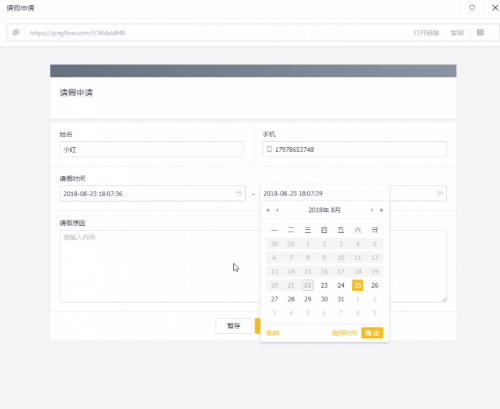Click the calendar icon in end time field
The image size is (500, 409).
coord(440,193)
